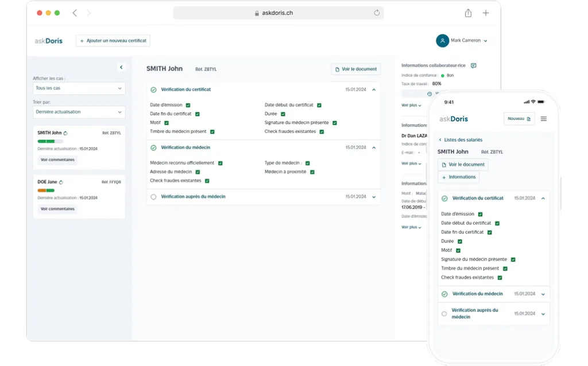
Task: Expand the Vérification auprès du médecin section
Action: click(374, 197)
